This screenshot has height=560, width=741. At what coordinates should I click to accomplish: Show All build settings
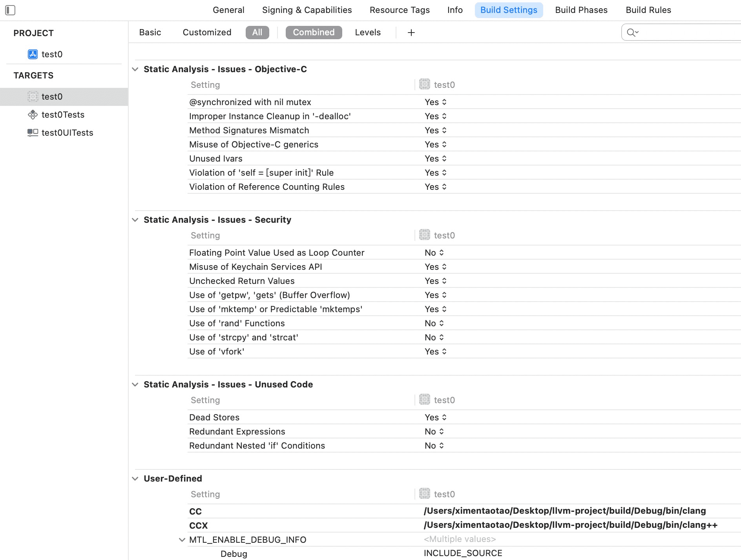coord(257,33)
